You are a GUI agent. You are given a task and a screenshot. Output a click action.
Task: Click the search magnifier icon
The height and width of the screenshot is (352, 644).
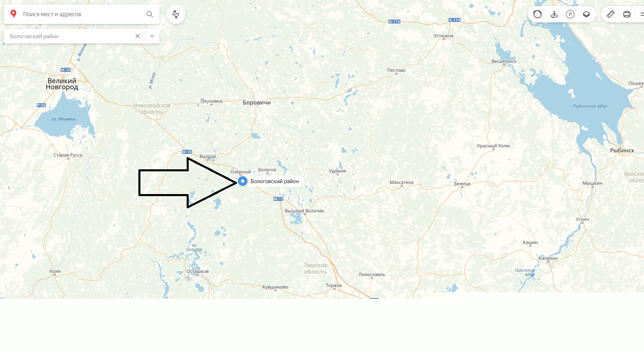(150, 14)
